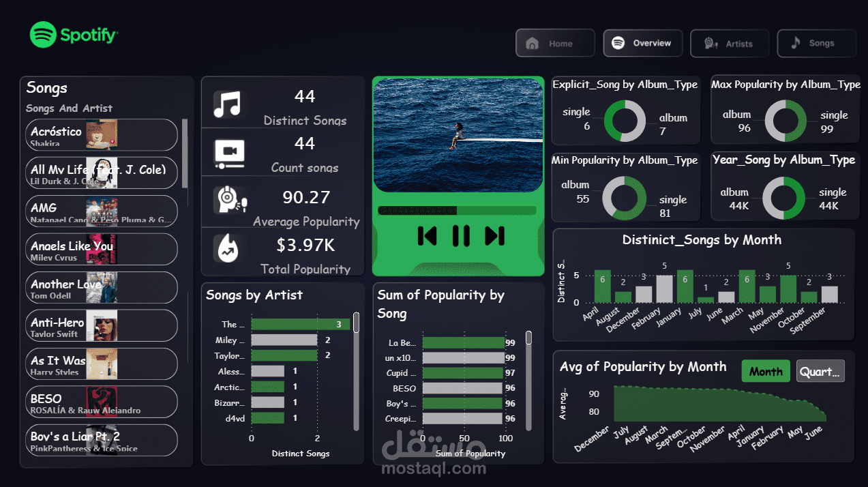Click the previous track icon on the media player
The height and width of the screenshot is (487, 868).
click(428, 236)
